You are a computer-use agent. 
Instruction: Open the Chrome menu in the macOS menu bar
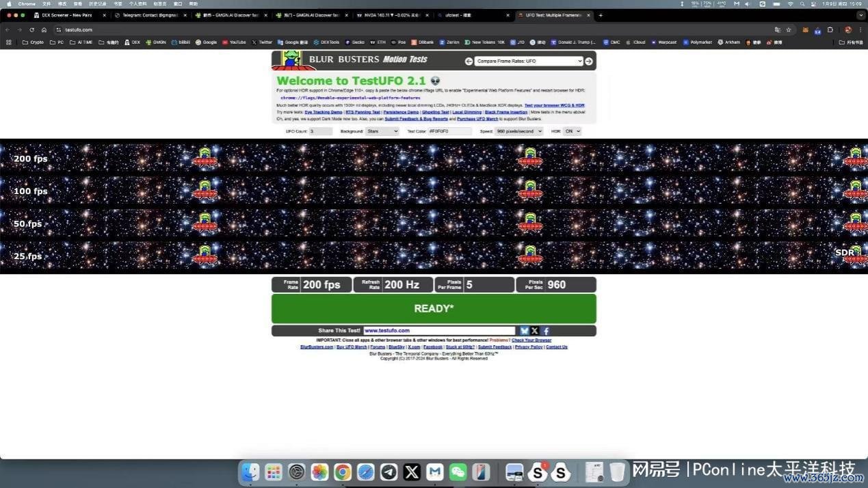(27, 4)
